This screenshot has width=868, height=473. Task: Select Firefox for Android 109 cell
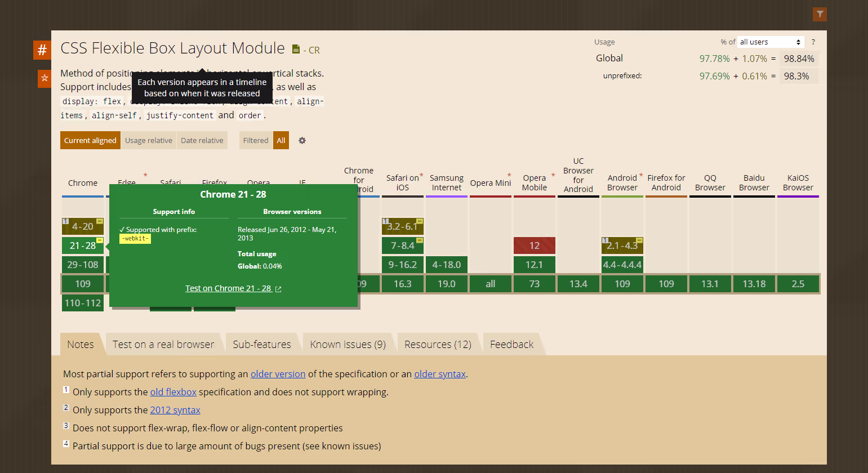point(666,284)
